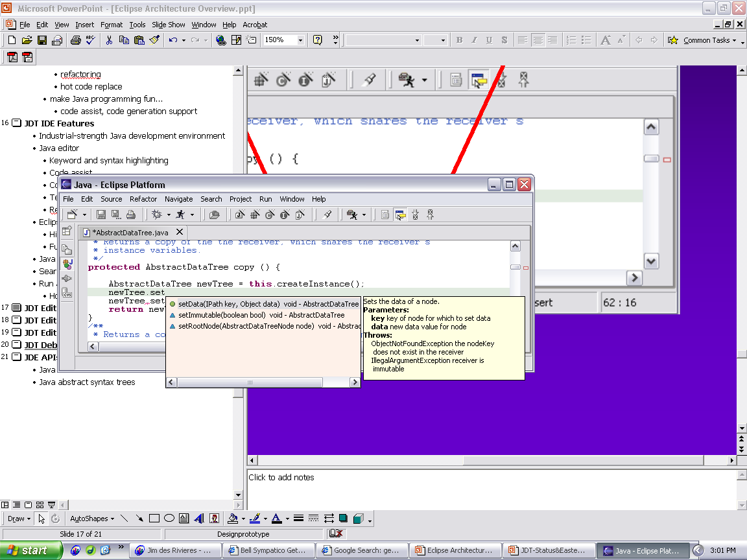This screenshot has width=747, height=560.
Task: Open the Slide Show menu
Action: click(169, 25)
